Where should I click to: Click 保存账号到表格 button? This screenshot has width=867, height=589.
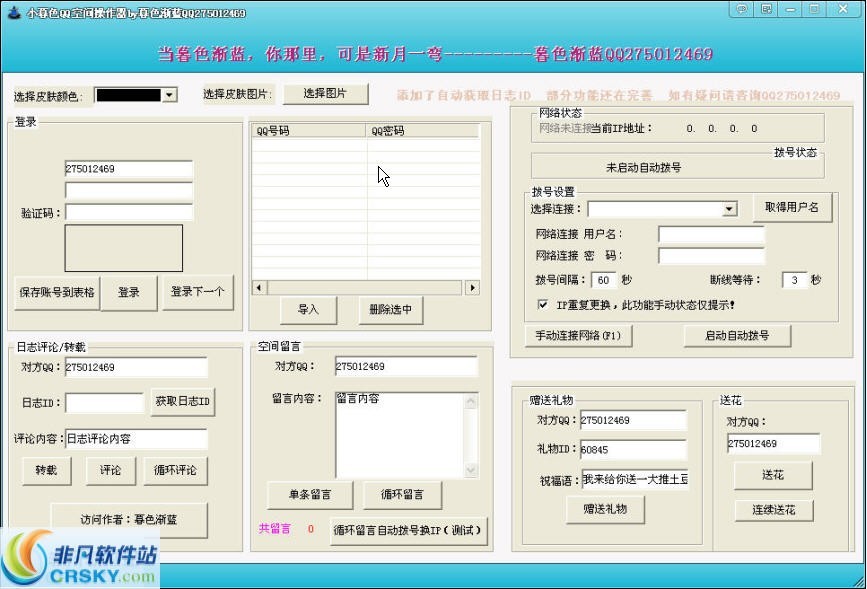[57, 292]
